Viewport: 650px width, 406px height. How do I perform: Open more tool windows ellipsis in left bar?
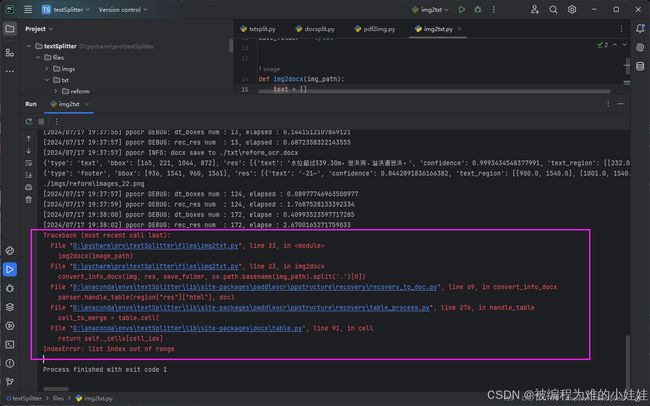[x=10, y=71]
